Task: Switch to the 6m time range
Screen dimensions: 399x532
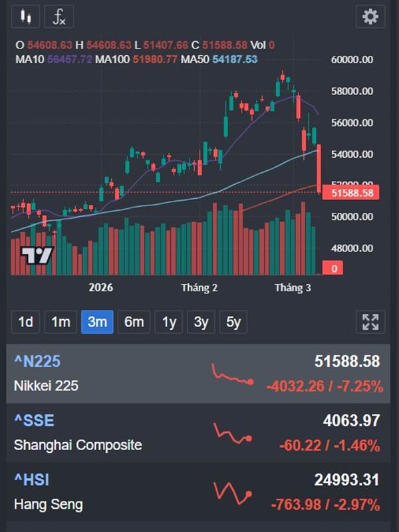Action: tap(134, 322)
